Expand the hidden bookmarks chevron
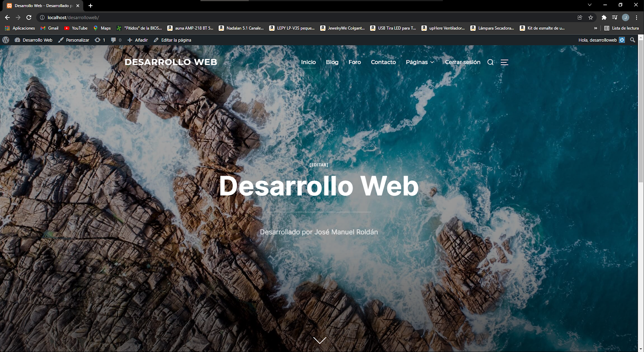Screen dimensions: 644x352 pos(596,28)
